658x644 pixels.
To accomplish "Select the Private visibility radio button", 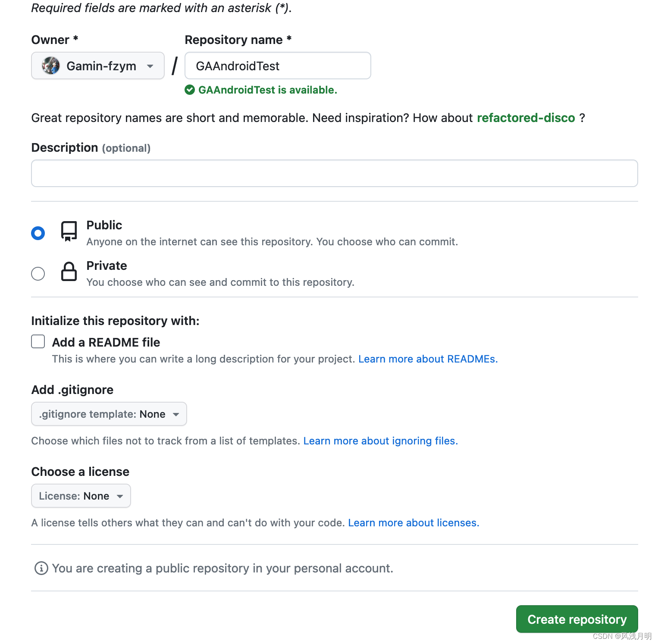I will pos(38,274).
